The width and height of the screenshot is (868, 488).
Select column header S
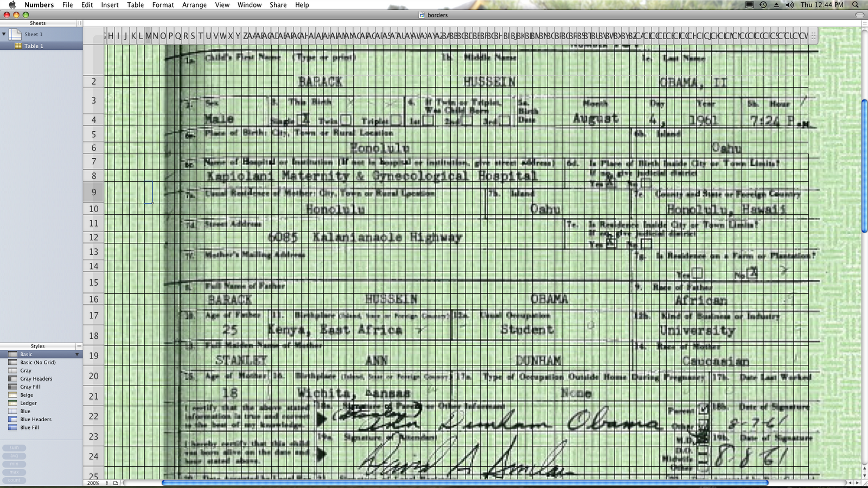(193, 36)
